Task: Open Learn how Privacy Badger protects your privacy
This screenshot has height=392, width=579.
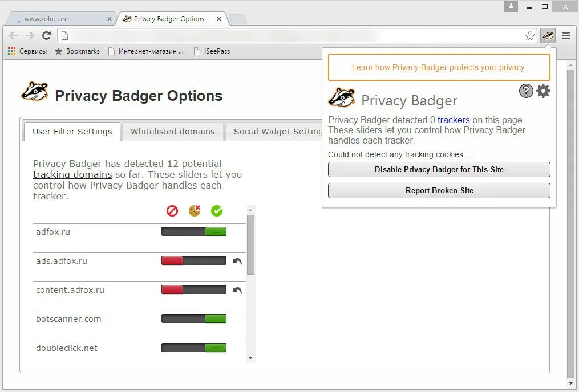Action: (x=439, y=67)
